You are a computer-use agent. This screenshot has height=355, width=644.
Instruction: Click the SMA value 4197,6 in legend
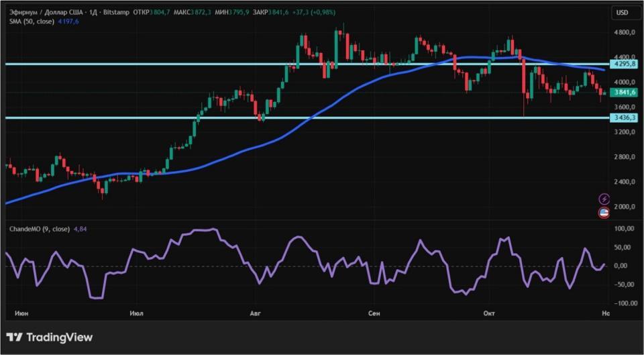[x=67, y=21]
